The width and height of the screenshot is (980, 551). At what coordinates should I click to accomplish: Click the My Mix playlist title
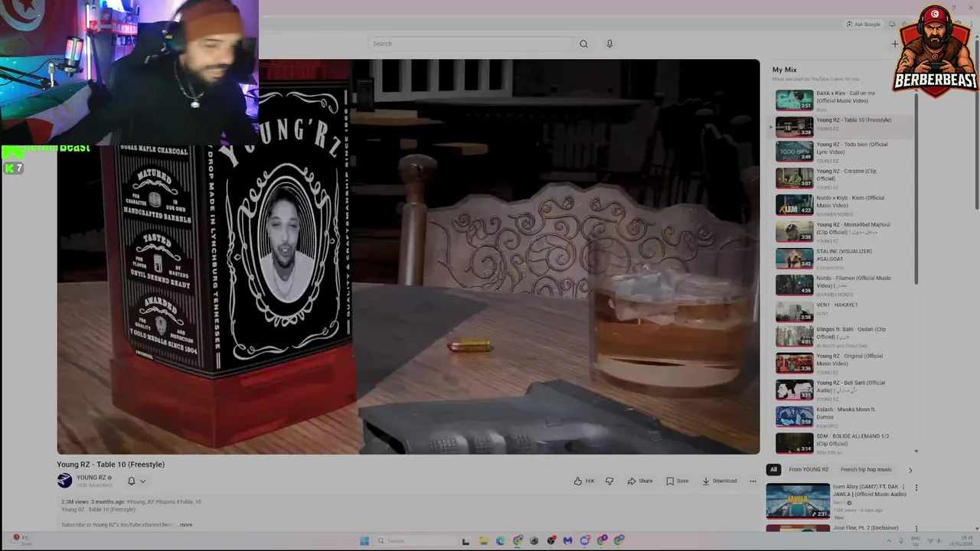(784, 70)
